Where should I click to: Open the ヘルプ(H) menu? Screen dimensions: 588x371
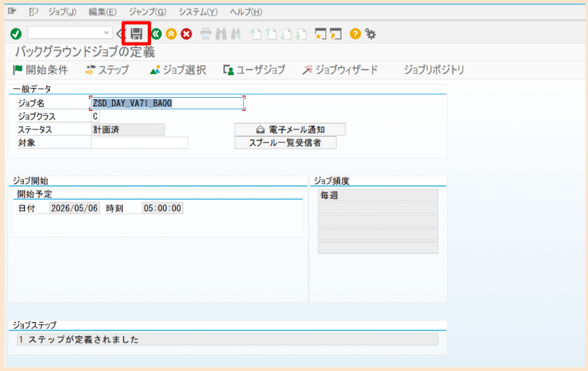246,12
